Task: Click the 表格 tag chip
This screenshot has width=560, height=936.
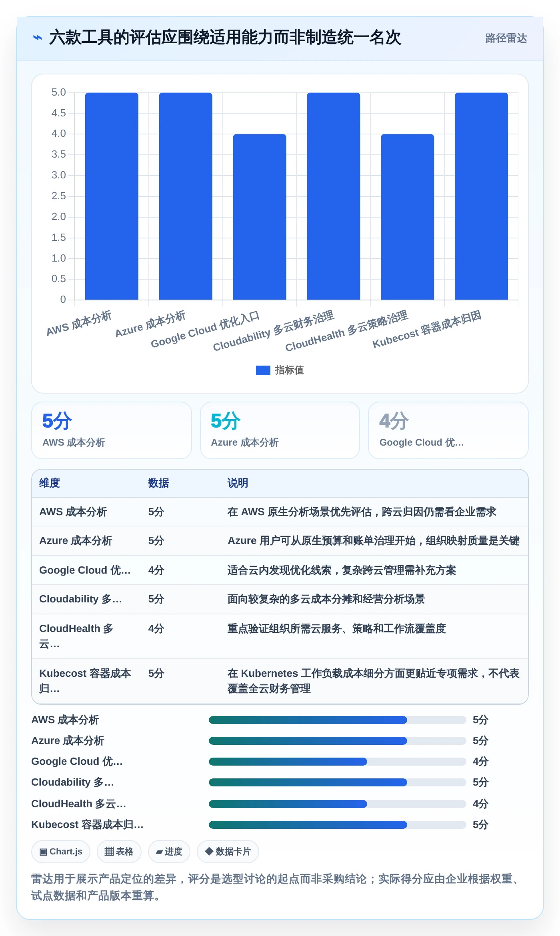Action: 119,852
